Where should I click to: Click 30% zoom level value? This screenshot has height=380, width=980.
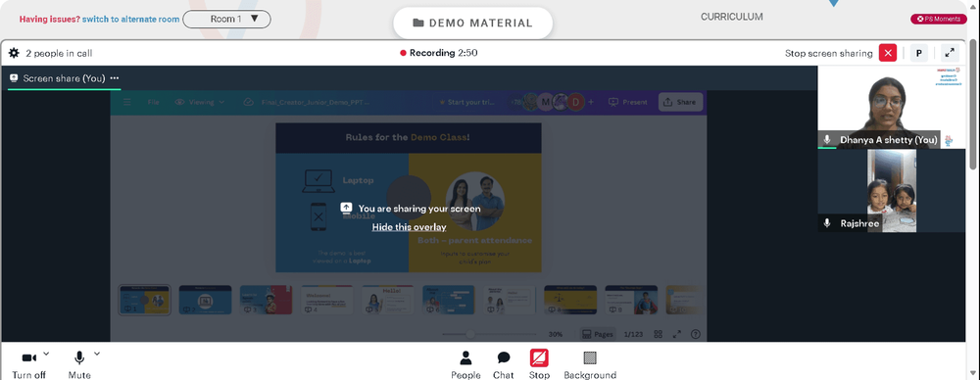555,334
